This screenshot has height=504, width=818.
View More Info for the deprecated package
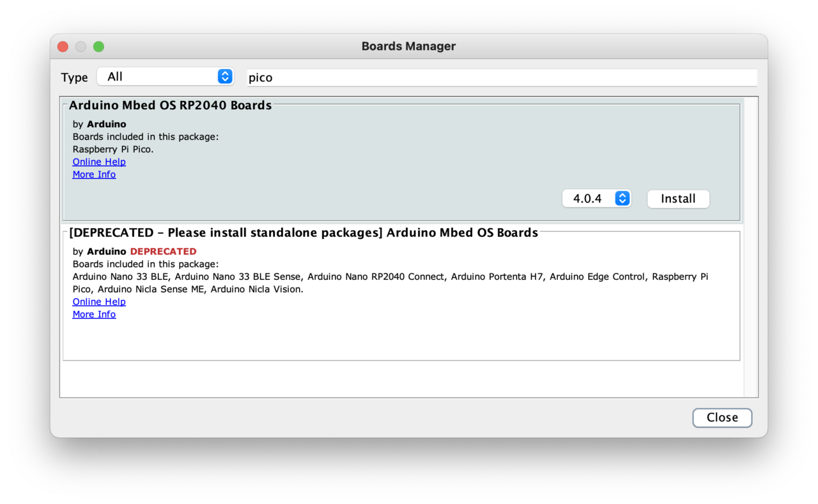pyautogui.click(x=94, y=314)
